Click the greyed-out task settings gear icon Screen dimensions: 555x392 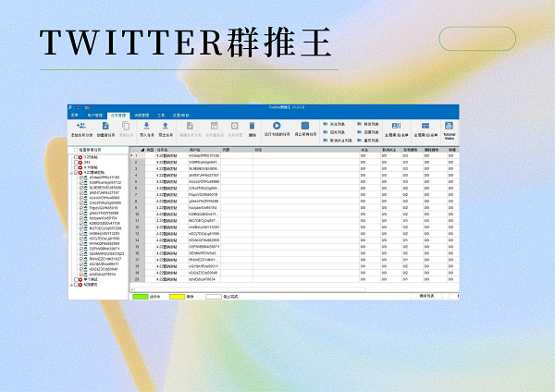pyautogui.click(x=235, y=126)
